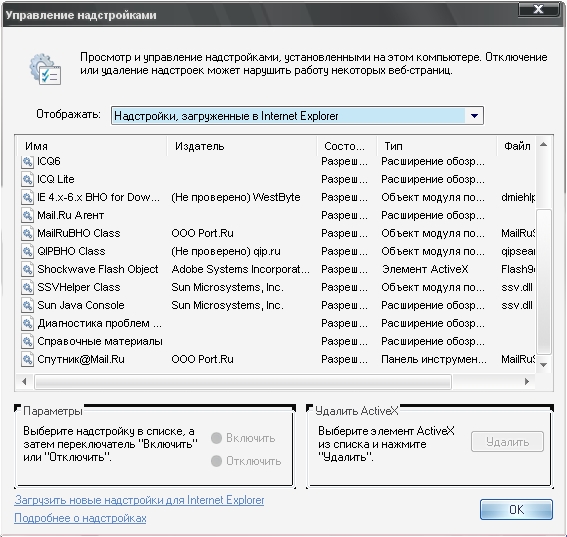Screen dimensions: 567x537
Task: Click the Диагностика проблем row icon
Action: (x=27, y=323)
